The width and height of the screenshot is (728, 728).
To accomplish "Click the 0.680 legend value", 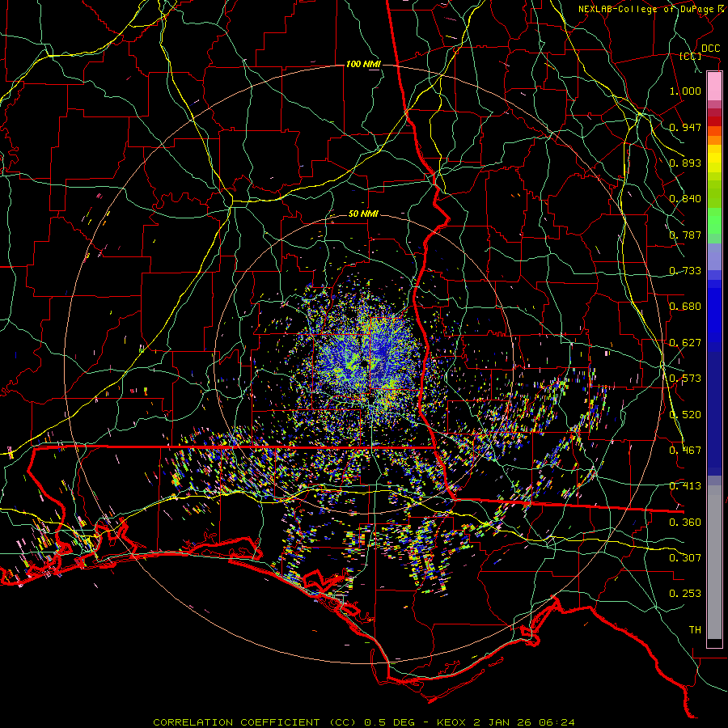I will tap(685, 307).
